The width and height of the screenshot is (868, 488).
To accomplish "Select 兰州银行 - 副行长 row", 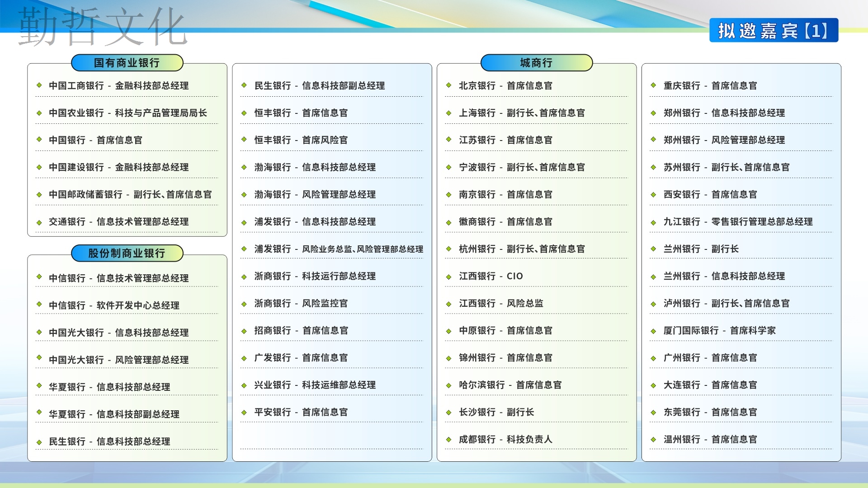I will [741, 249].
